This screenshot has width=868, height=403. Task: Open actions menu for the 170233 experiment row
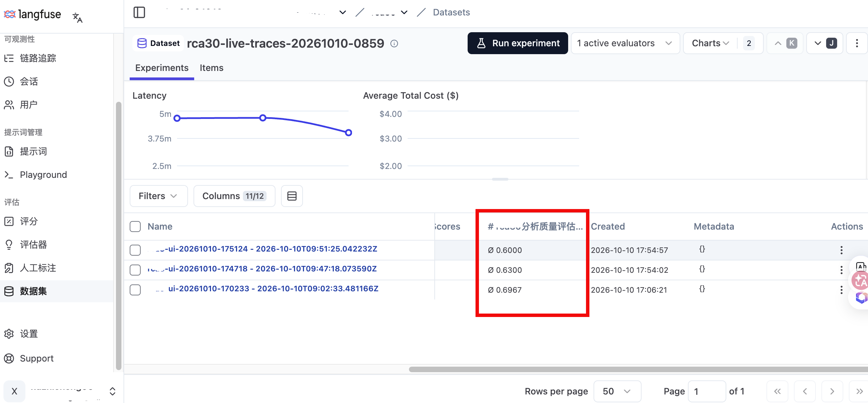(x=841, y=290)
